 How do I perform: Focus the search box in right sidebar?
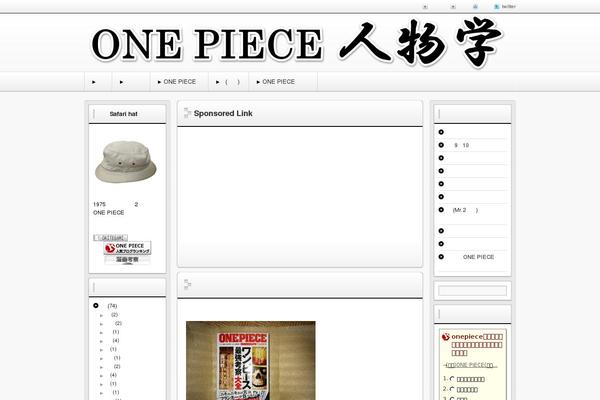click(x=472, y=291)
